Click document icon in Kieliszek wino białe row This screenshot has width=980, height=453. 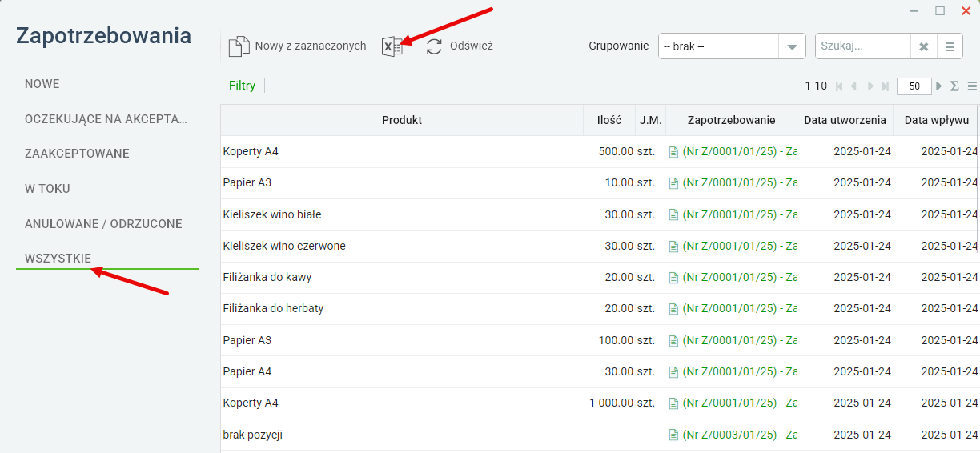tap(673, 214)
